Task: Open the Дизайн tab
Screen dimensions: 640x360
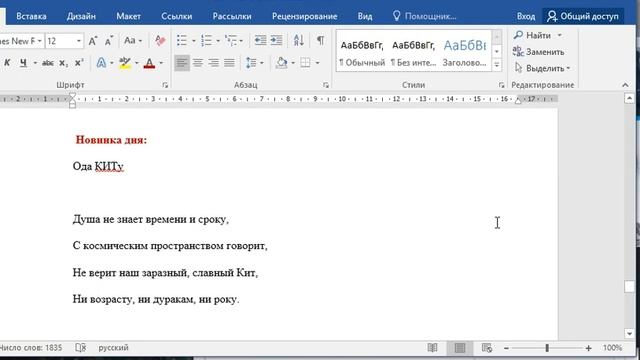Action: 81,16
